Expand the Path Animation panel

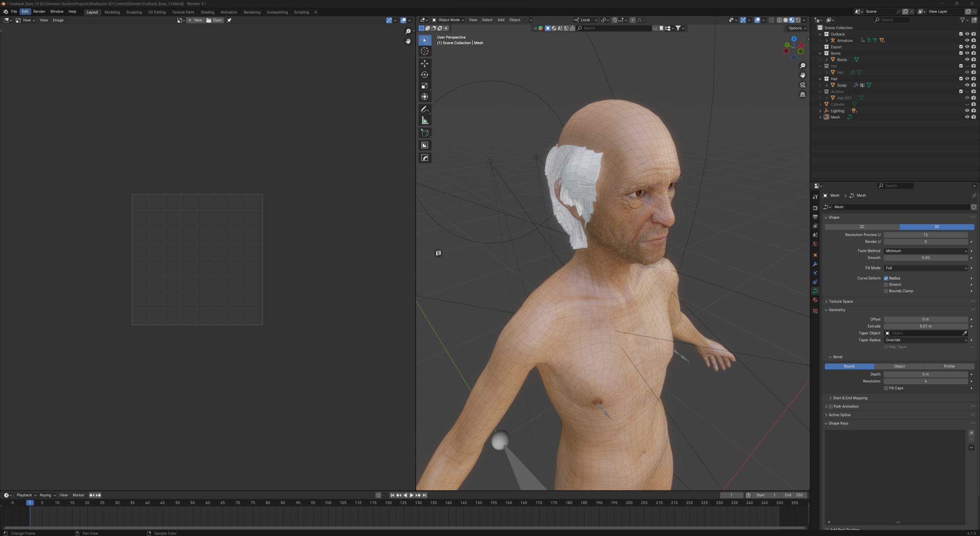coord(846,406)
